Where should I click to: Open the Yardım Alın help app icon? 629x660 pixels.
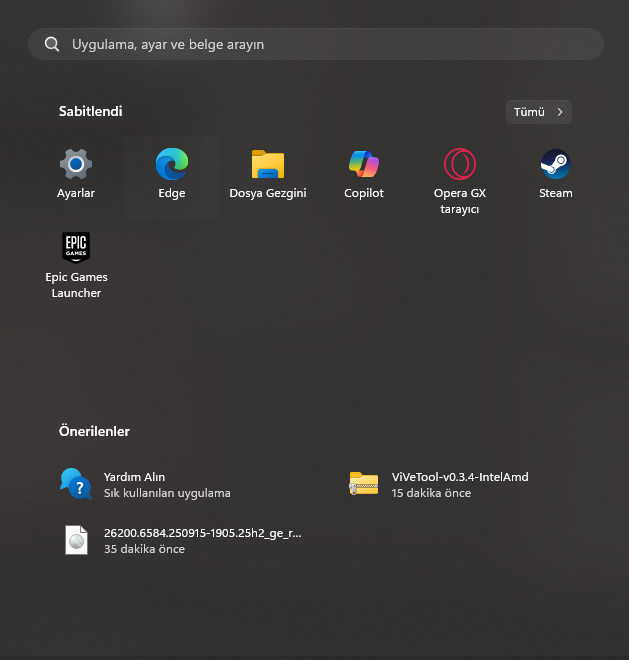[76, 484]
